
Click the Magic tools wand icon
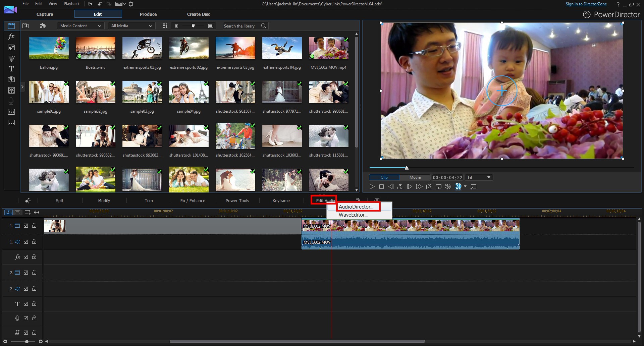tap(28, 200)
